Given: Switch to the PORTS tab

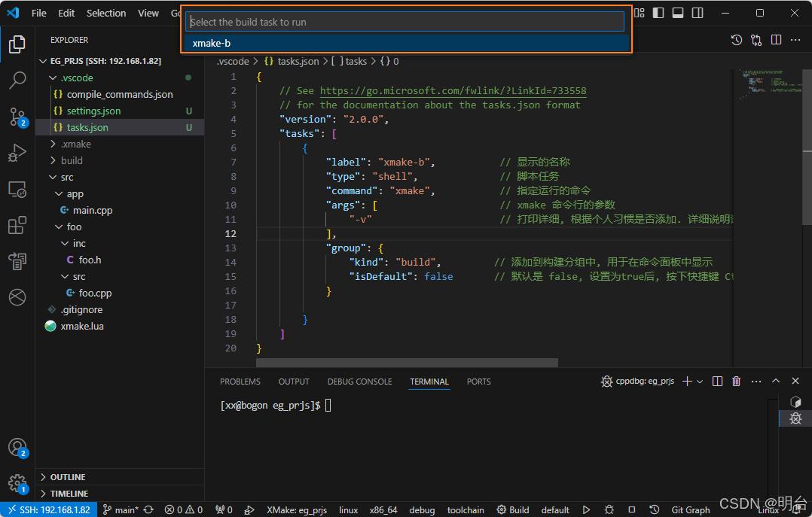Looking at the screenshot, I should pos(478,382).
